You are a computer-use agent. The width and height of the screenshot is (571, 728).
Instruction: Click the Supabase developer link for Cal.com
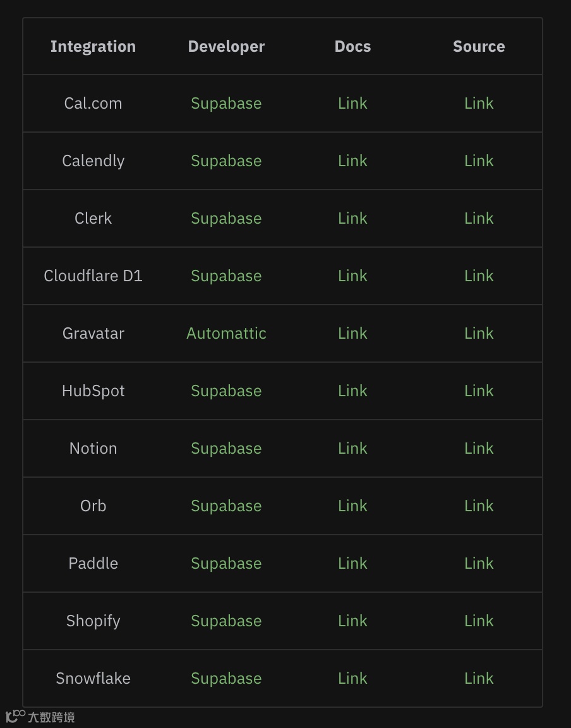(x=226, y=104)
